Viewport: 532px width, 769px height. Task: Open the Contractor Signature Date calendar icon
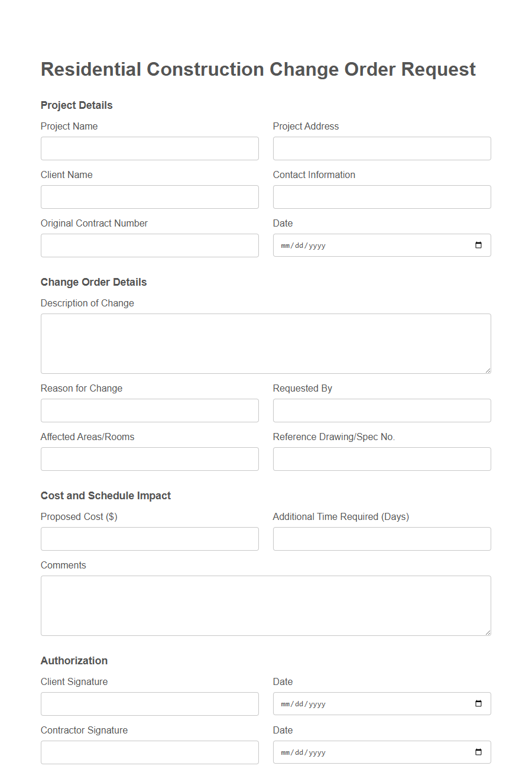point(478,752)
